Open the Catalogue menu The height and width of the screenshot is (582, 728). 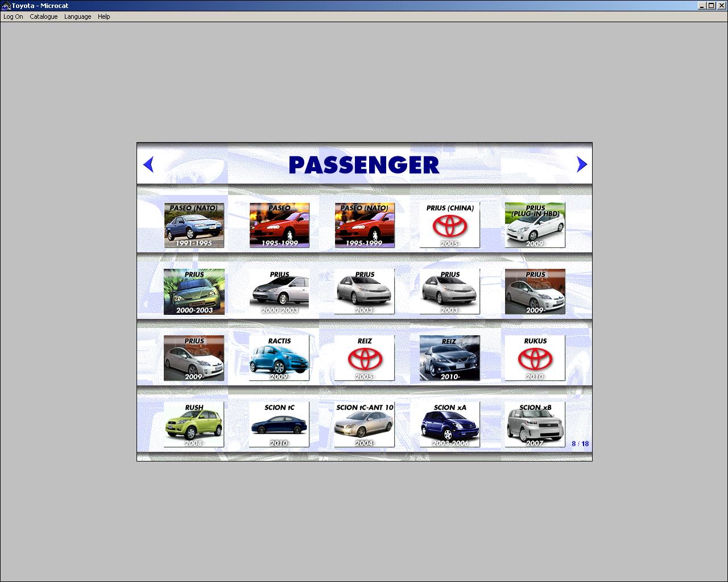[x=44, y=16]
